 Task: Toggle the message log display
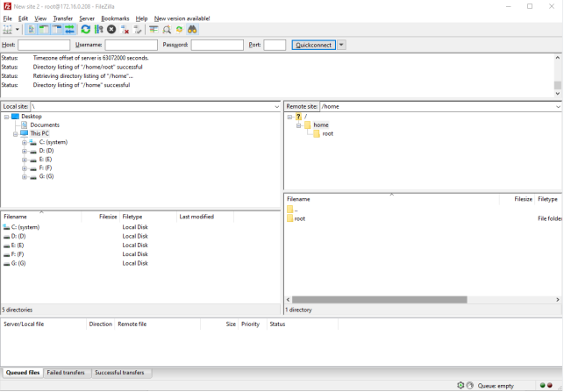coord(32,30)
